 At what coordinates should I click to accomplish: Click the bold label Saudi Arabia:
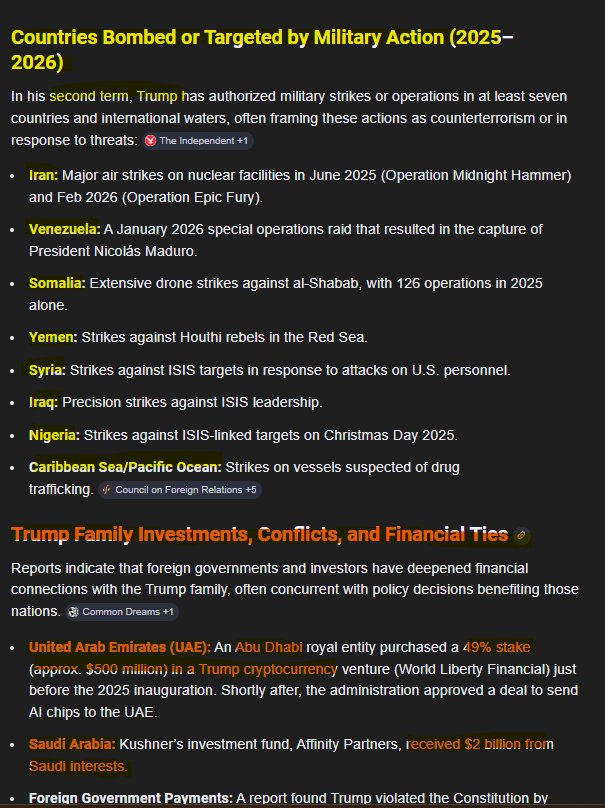(x=72, y=744)
